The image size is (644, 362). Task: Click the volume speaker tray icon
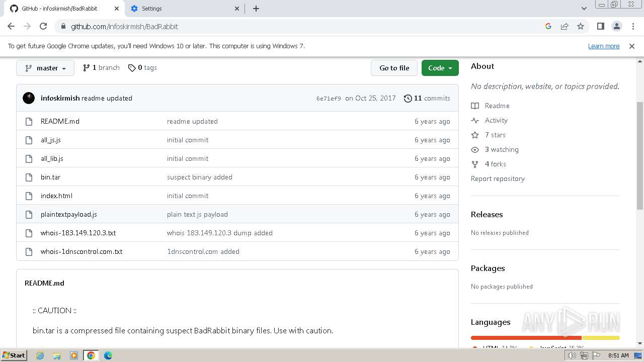click(x=572, y=355)
